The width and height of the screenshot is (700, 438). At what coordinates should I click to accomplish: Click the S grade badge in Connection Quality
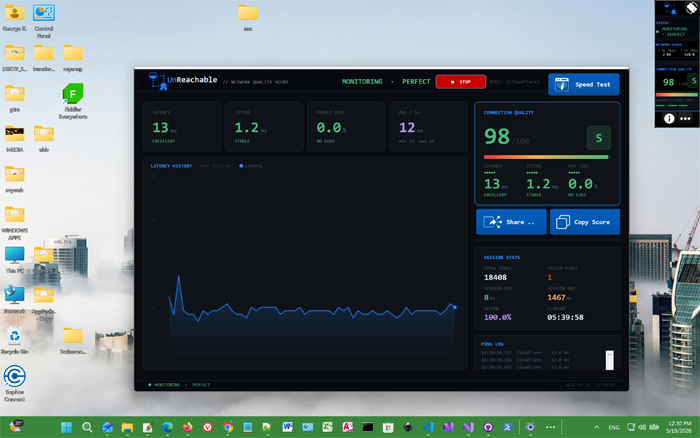click(x=599, y=138)
